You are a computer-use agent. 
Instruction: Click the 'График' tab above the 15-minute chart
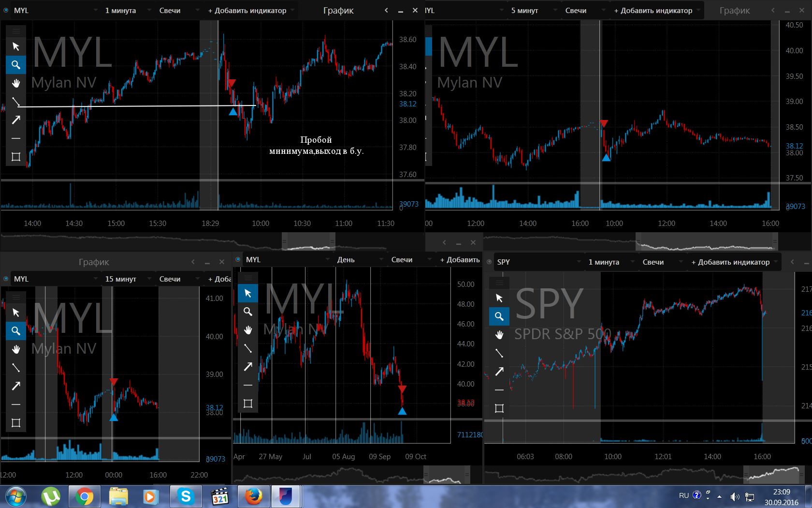coord(94,262)
